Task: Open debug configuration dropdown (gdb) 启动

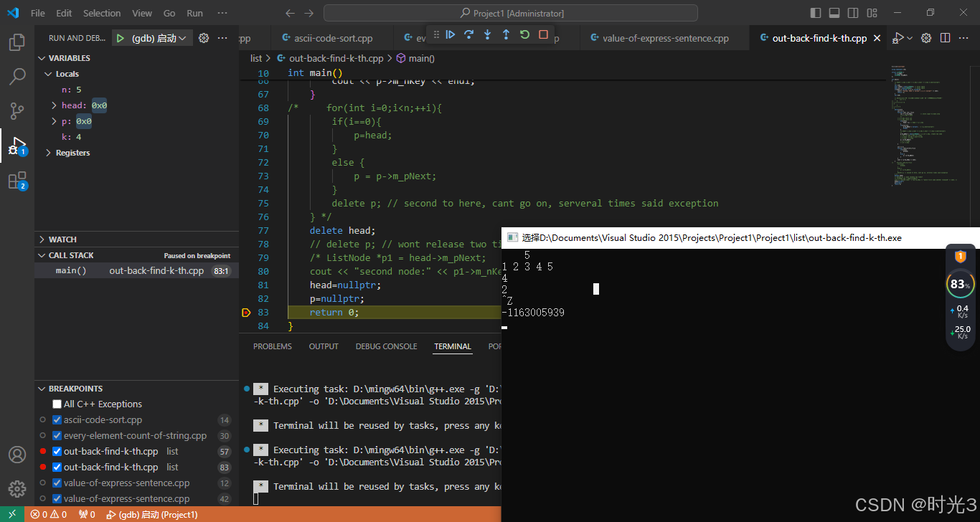Action: point(159,38)
